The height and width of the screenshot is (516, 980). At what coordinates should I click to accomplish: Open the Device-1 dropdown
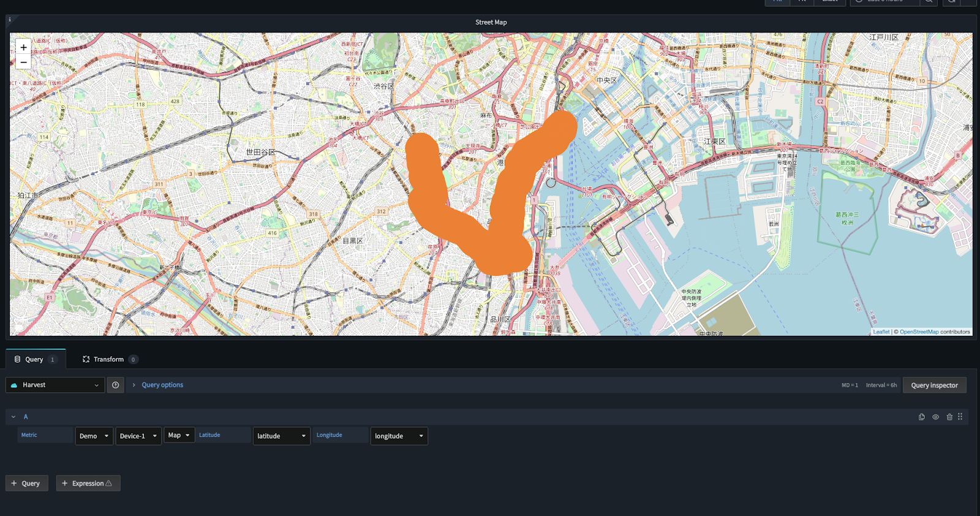coord(138,436)
